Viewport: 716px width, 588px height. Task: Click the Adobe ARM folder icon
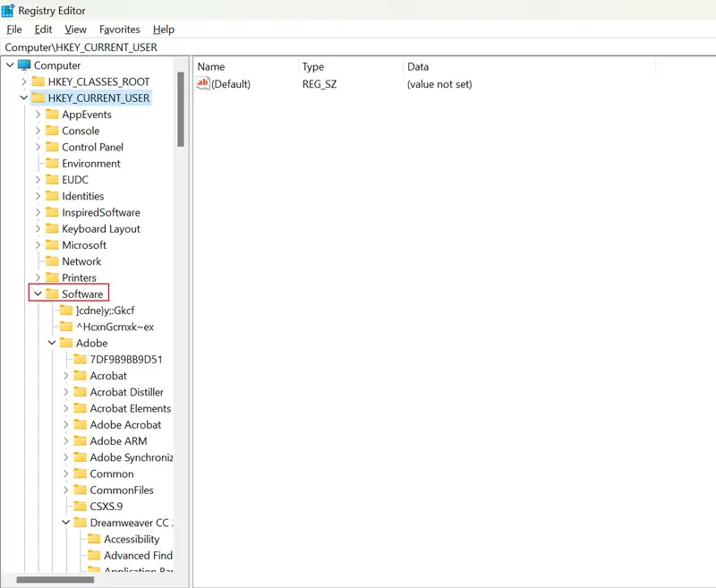click(81, 441)
